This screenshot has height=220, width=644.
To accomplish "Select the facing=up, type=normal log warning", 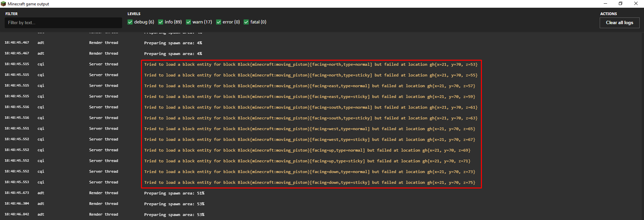I will coord(307,150).
